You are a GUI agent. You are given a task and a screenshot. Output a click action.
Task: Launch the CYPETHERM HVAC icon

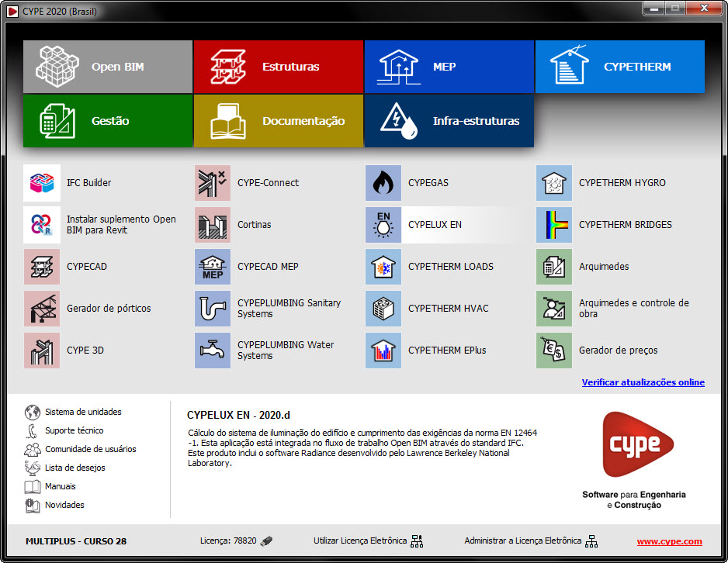[x=383, y=309]
